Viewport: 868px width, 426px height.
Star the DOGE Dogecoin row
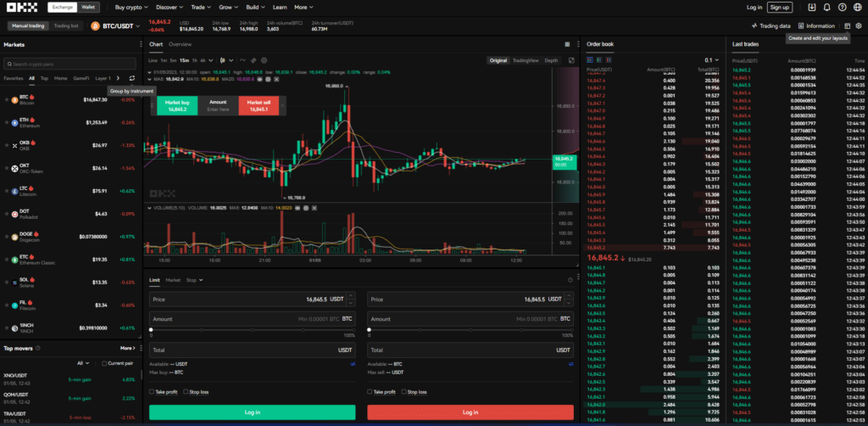7,237
